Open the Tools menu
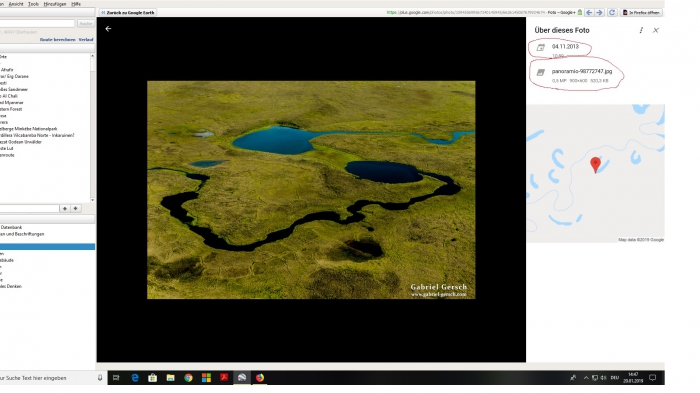Image resolution: width=700 pixels, height=393 pixels. (33, 4)
